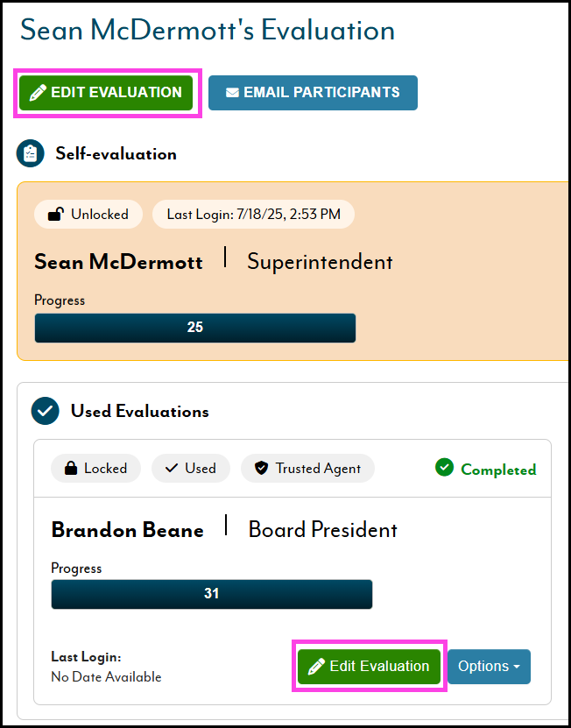
Task: Click the Last Login 7/18/25 badge
Action: (253, 214)
